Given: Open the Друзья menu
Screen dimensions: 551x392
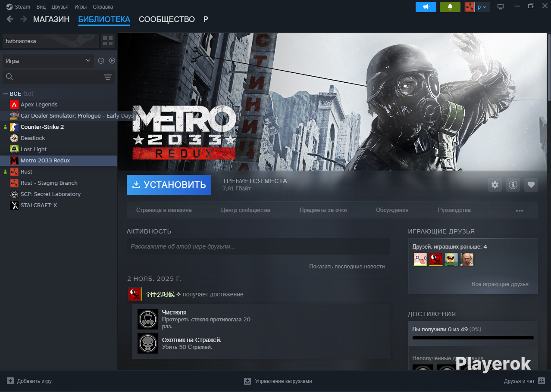Looking at the screenshot, I should click(60, 7).
